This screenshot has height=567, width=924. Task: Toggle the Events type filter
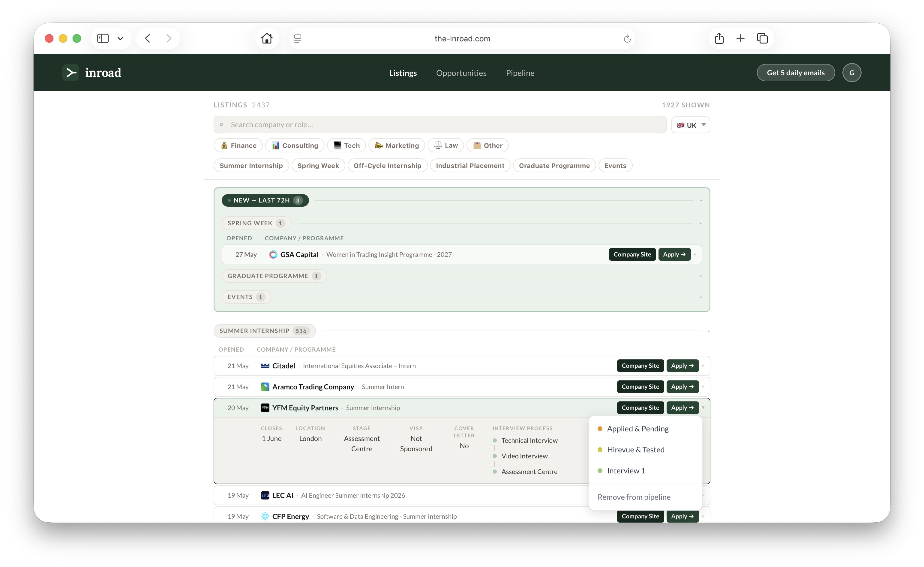coord(615,165)
